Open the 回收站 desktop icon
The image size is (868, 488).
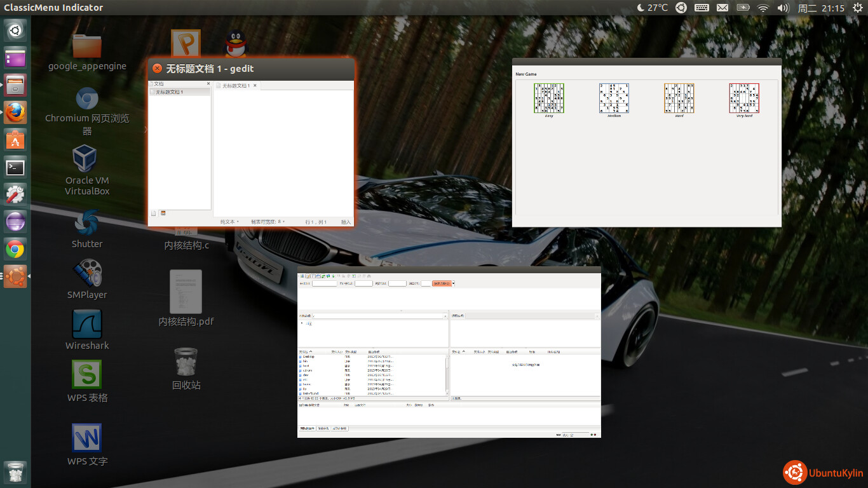pyautogui.click(x=186, y=369)
